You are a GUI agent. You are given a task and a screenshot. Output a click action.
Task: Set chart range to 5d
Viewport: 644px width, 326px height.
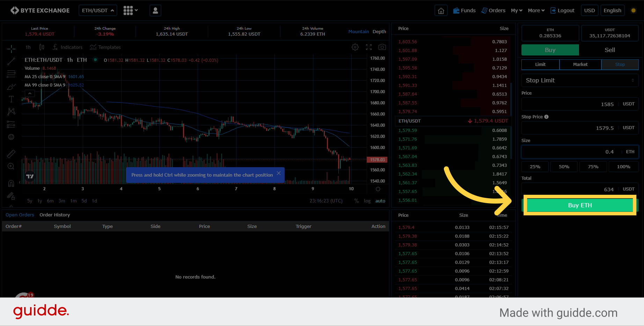pyautogui.click(x=84, y=201)
